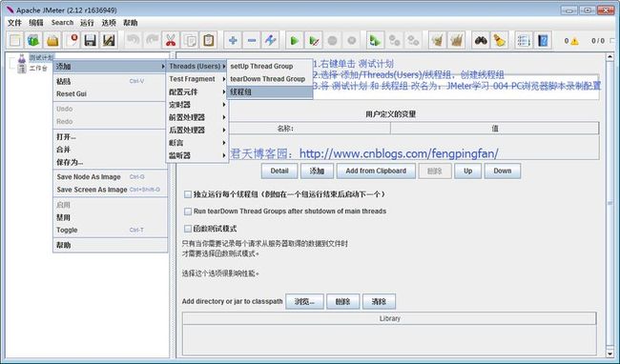Viewport: 620px width, 364px height.
Task: Click the Close test plan icon
Action: click(x=72, y=40)
